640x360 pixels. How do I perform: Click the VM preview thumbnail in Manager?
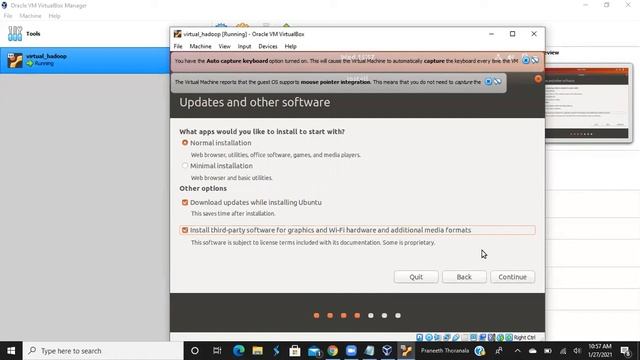tap(587, 103)
